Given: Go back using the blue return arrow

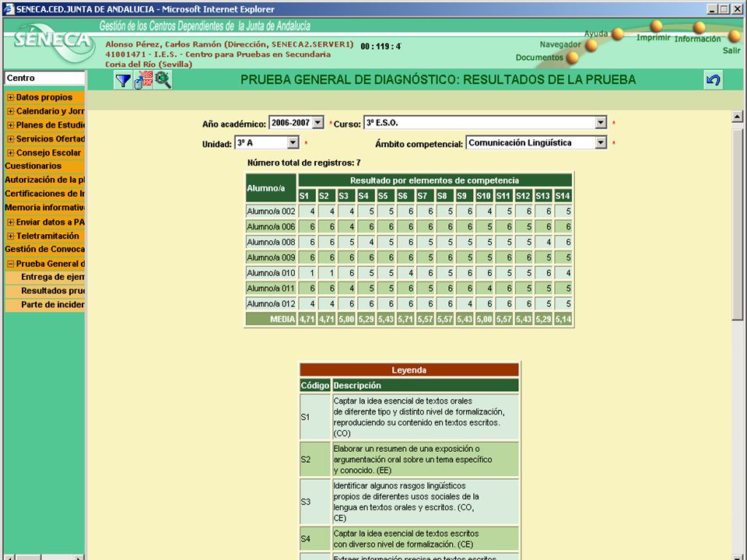Looking at the screenshot, I should pyautogui.click(x=714, y=80).
